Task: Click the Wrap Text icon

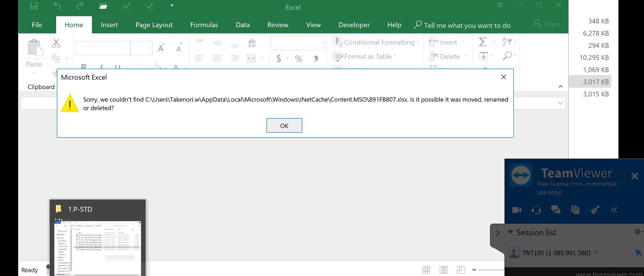Action: [252, 43]
